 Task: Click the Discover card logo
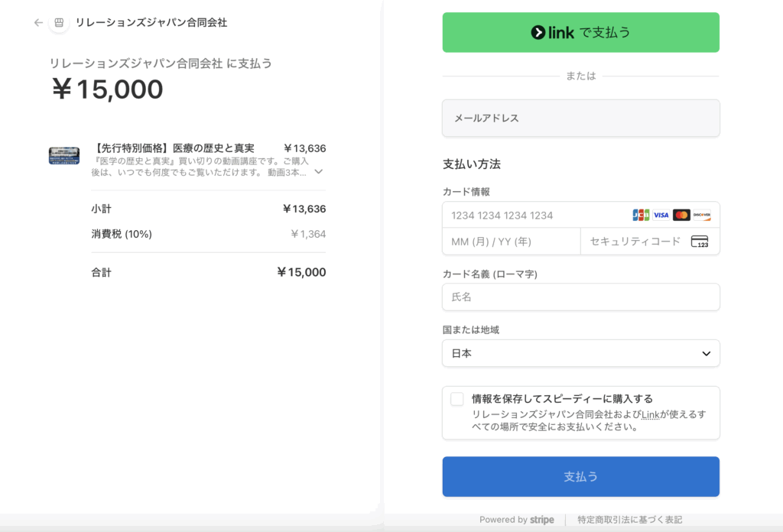coord(702,215)
